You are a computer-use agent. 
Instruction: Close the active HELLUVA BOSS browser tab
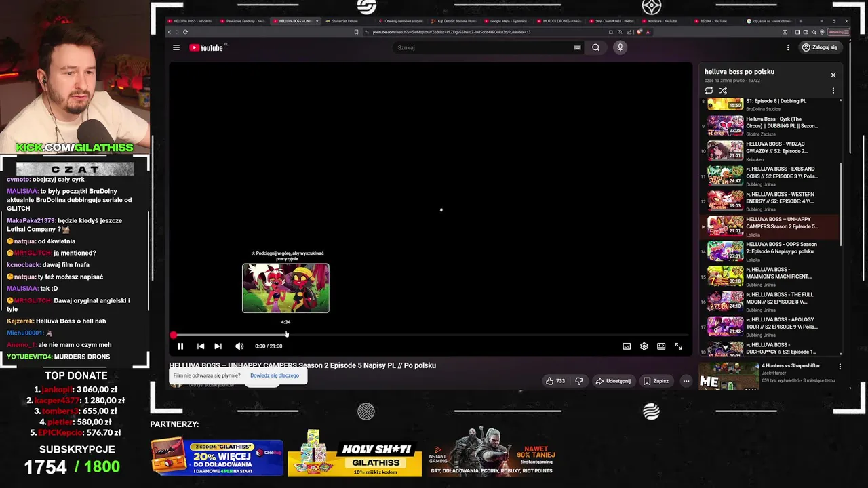(317, 21)
